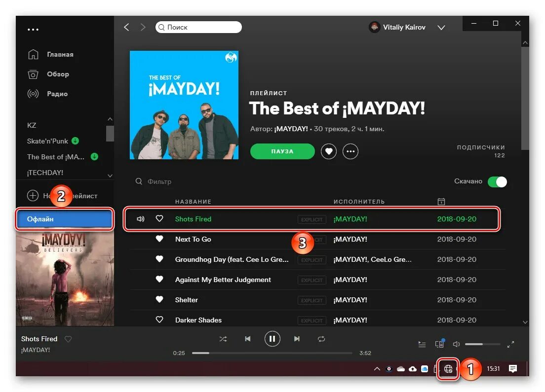This screenshot has height=392, width=545.
Task: Select the Darker Shades track title
Action: [198, 320]
